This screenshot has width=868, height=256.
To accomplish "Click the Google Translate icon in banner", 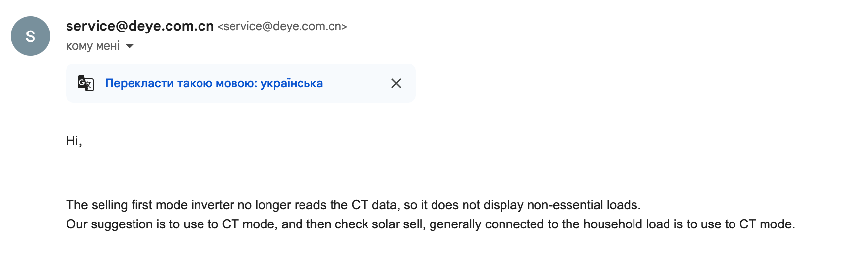I will 86,83.
